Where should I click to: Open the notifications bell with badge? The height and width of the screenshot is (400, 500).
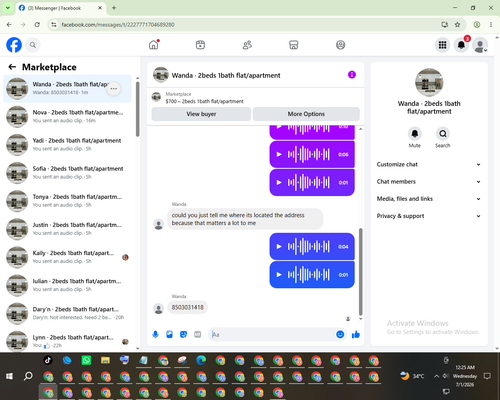point(462,45)
